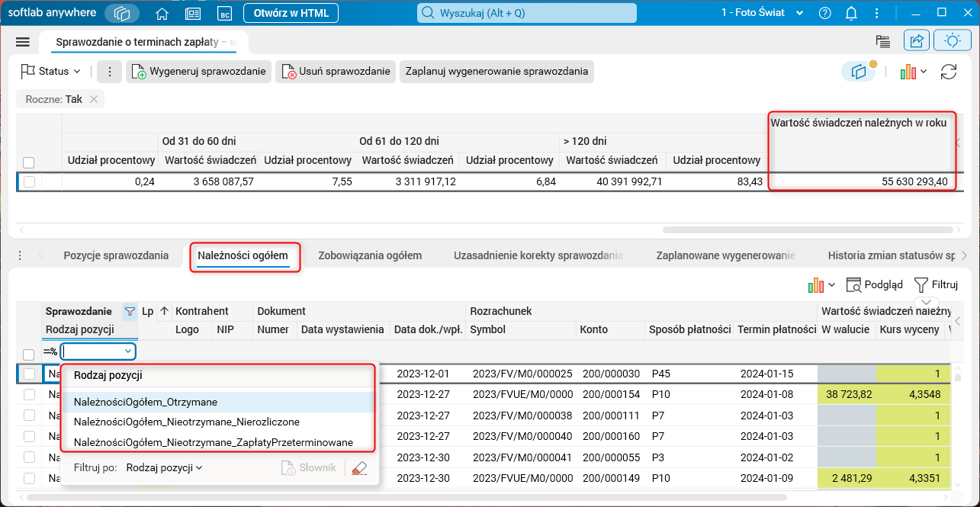Tick checkbox for row 2023/FV/M0/000041
This screenshot has width=980, height=507.
[29, 457]
